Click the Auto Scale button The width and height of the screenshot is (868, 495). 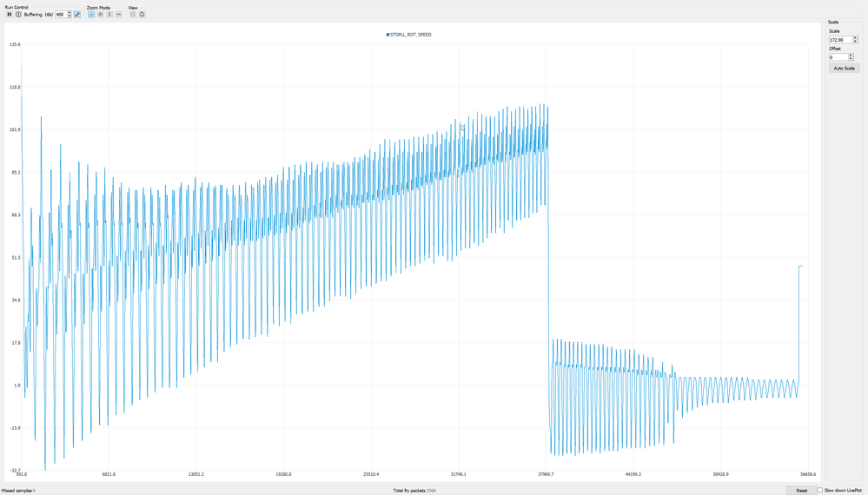[845, 68]
